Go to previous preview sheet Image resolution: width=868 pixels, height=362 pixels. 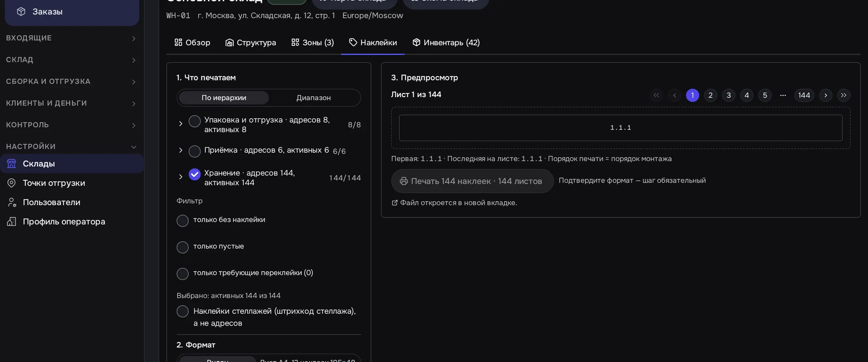pos(674,95)
